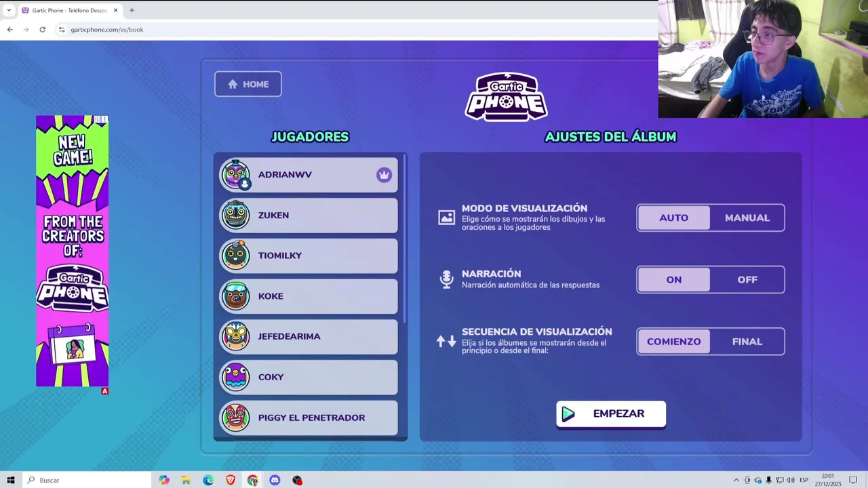Open File Explorer from the taskbar
This screenshot has width=868, height=488.
186,480
